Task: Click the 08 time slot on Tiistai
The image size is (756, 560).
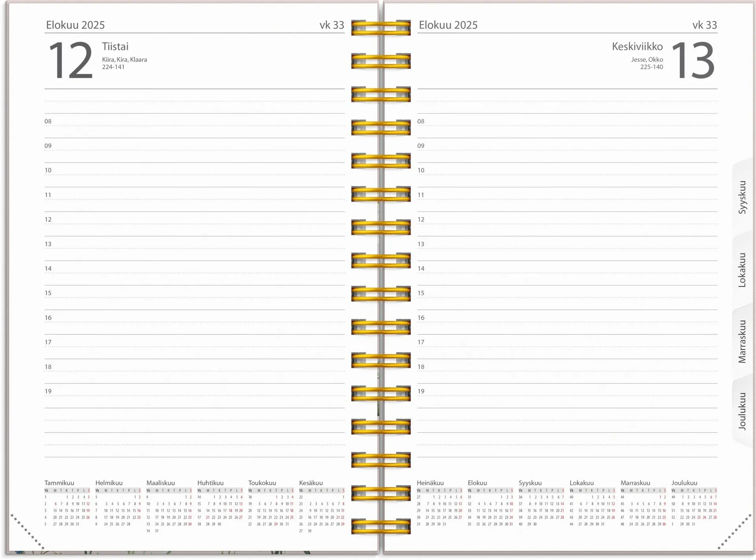Action: coord(195,126)
